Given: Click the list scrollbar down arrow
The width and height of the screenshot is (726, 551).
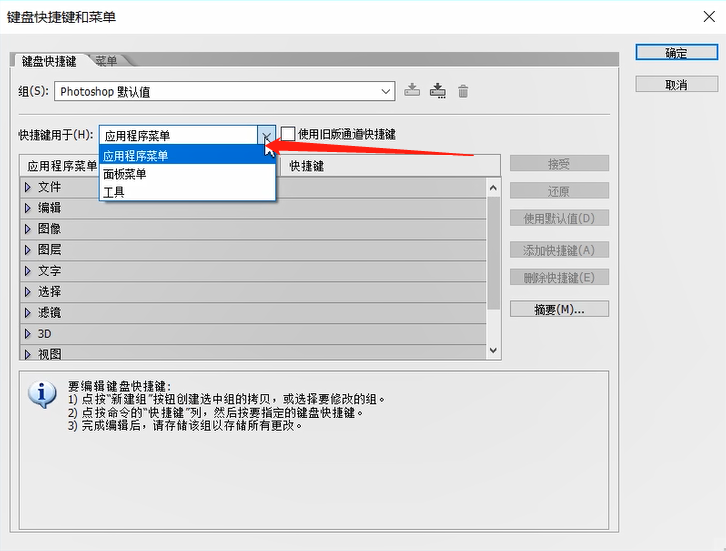Looking at the screenshot, I should click(492, 350).
